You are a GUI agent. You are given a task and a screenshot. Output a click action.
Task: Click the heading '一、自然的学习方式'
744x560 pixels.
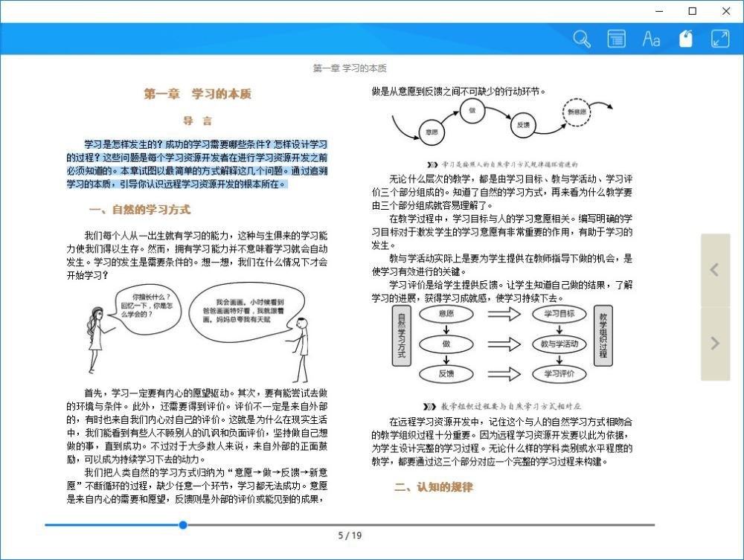point(140,210)
